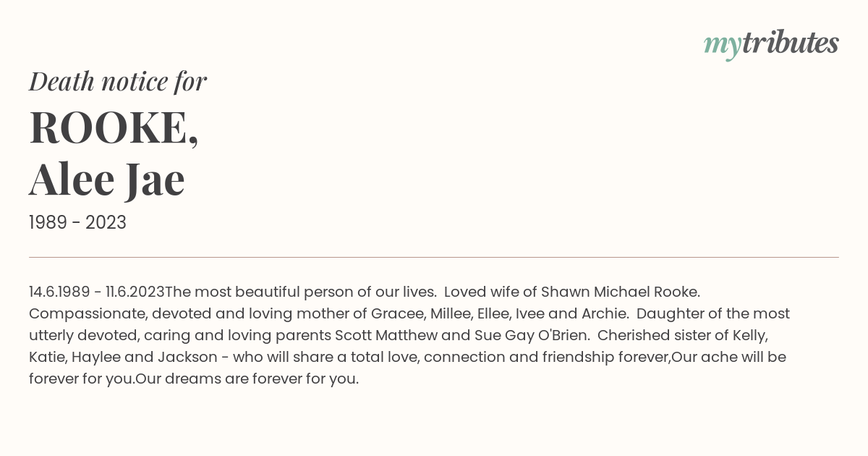Image resolution: width=868 pixels, height=456 pixels.
Task: Click "Our dreams are forever for you"
Action: click(246, 379)
